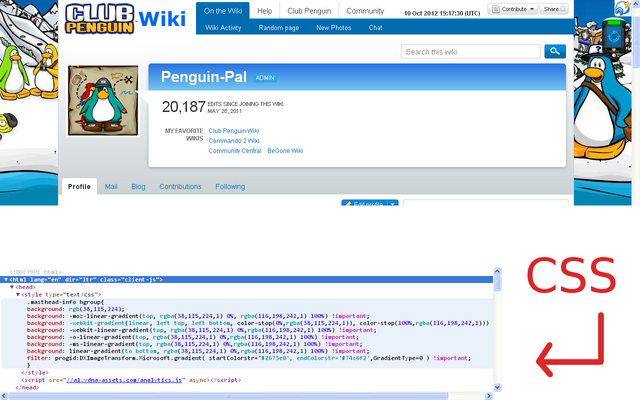640x400 pixels.
Task: Open the Contribute dropdown
Action: pyautogui.click(x=513, y=9)
